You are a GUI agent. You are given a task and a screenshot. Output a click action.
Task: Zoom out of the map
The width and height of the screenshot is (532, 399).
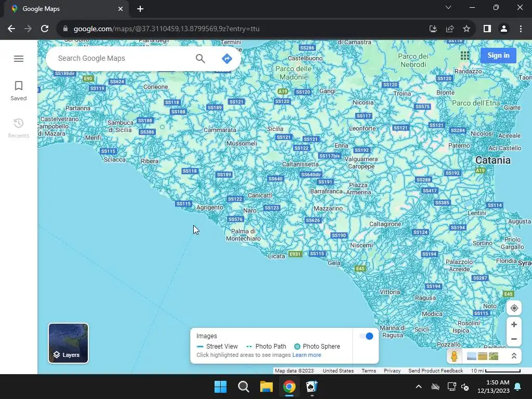[514, 339]
